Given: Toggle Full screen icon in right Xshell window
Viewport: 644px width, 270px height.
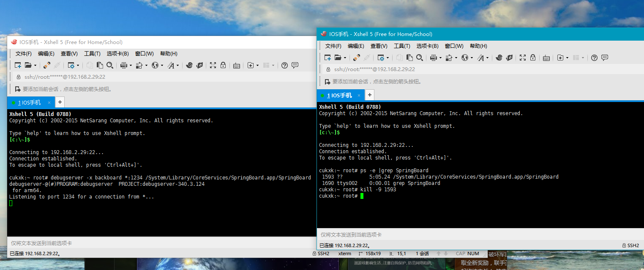Looking at the screenshot, I should (x=522, y=58).
